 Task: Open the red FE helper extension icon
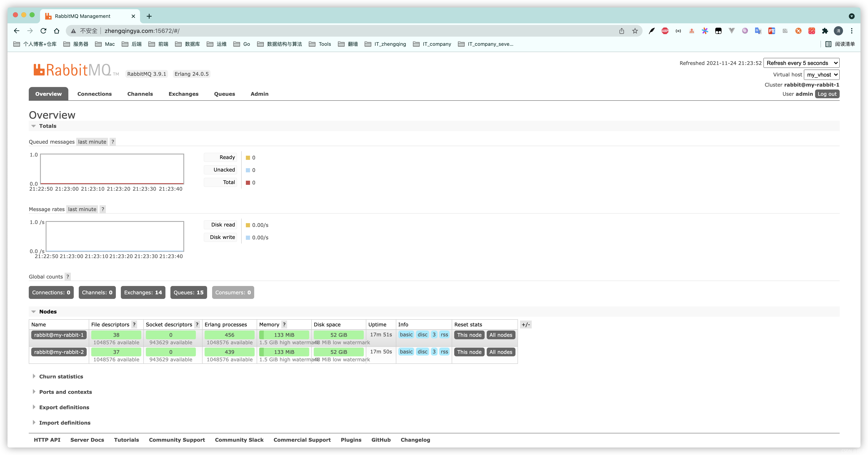tap(772, 31)
